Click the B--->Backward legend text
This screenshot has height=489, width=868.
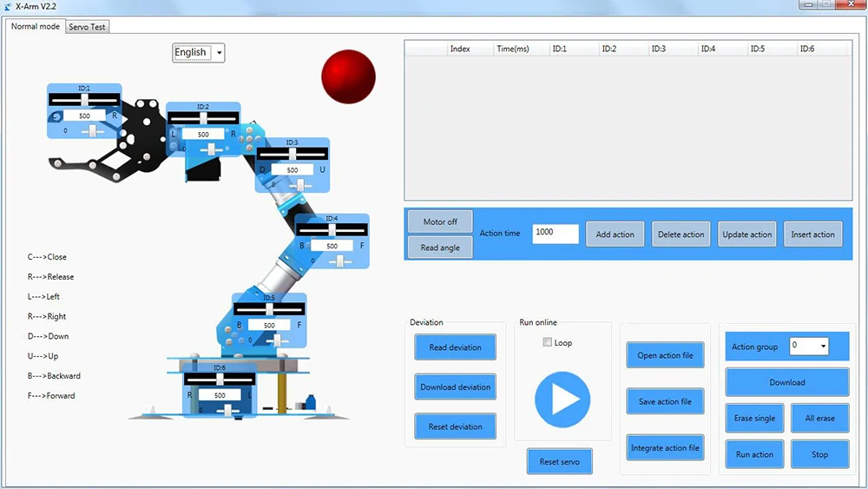point(54,375)
